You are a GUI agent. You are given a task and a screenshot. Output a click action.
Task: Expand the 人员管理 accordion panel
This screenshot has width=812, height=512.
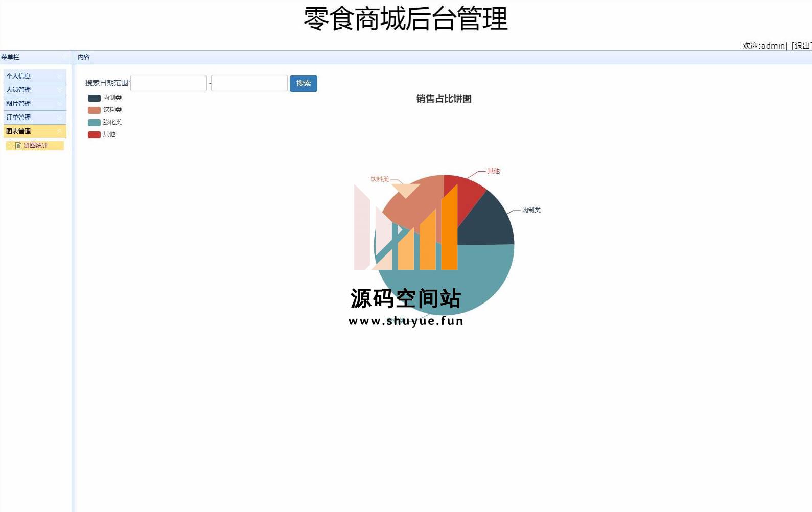pyautogui.click(x=35, y=89)
